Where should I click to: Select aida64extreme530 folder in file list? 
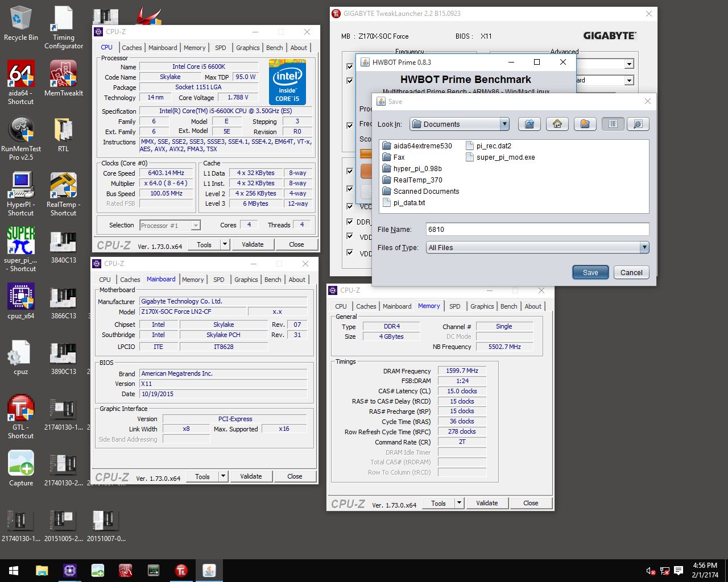click(417, 146)
